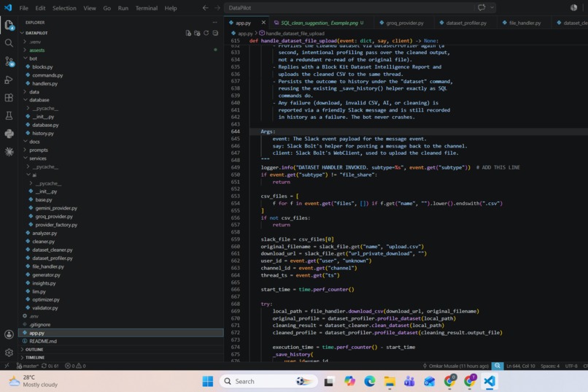Open Source Control view in activity bar
The width and height of the screenshot is (588, 392).
pyautogui.click(x=9, y=61)
